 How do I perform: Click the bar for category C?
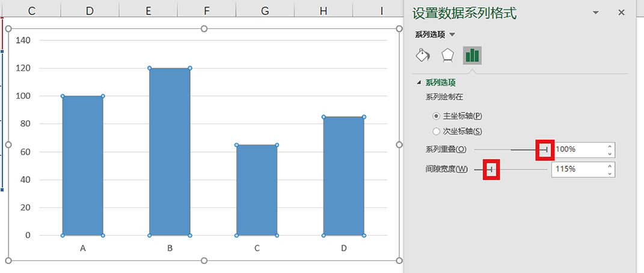pyautogui.click(x=257, y=190)
